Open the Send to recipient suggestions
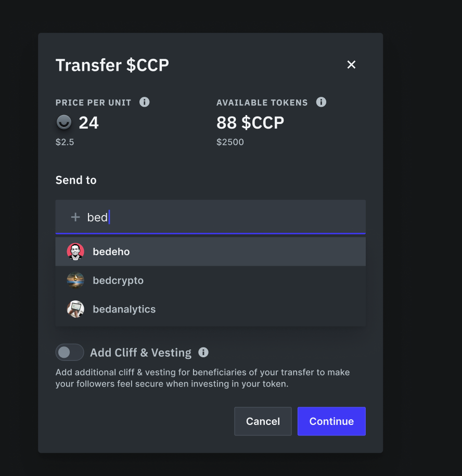The image size is (462, 476). pos(208,217)
